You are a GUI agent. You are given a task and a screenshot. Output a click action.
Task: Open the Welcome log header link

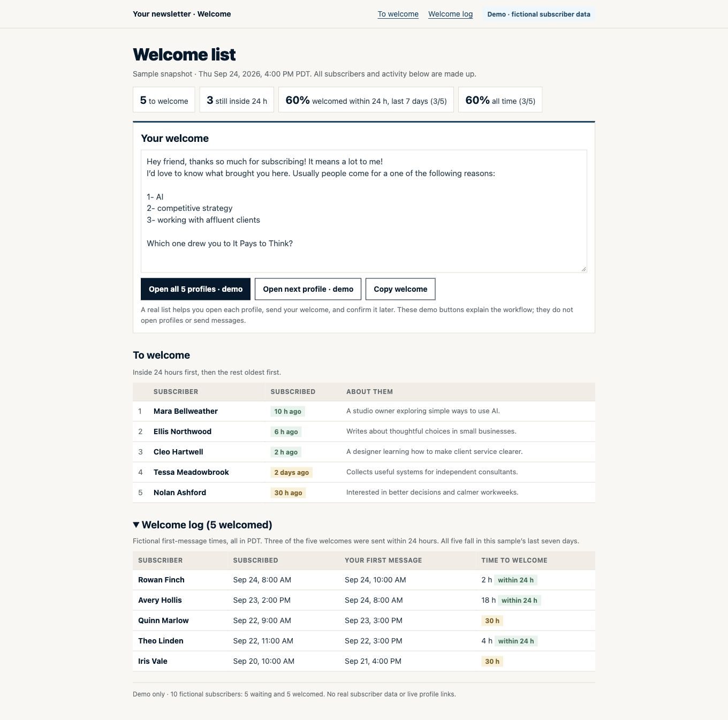(x=450, y=14)
